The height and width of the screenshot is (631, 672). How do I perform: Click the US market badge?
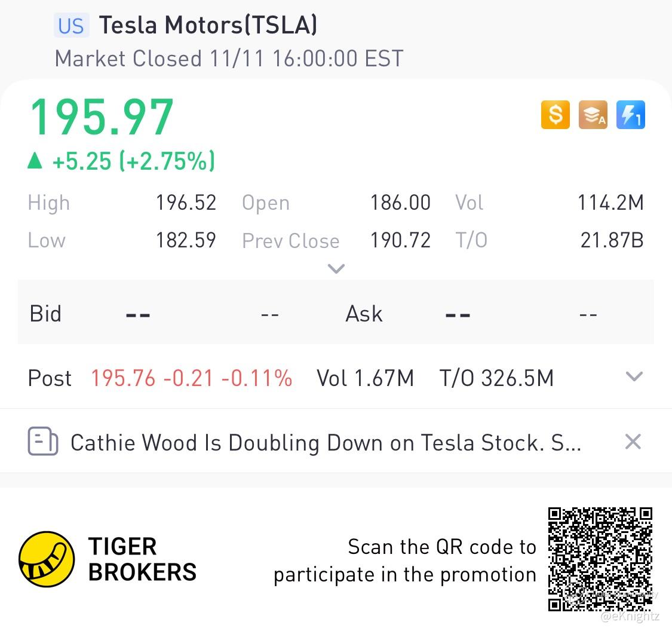pyautogui.click(x=71, y=26)
